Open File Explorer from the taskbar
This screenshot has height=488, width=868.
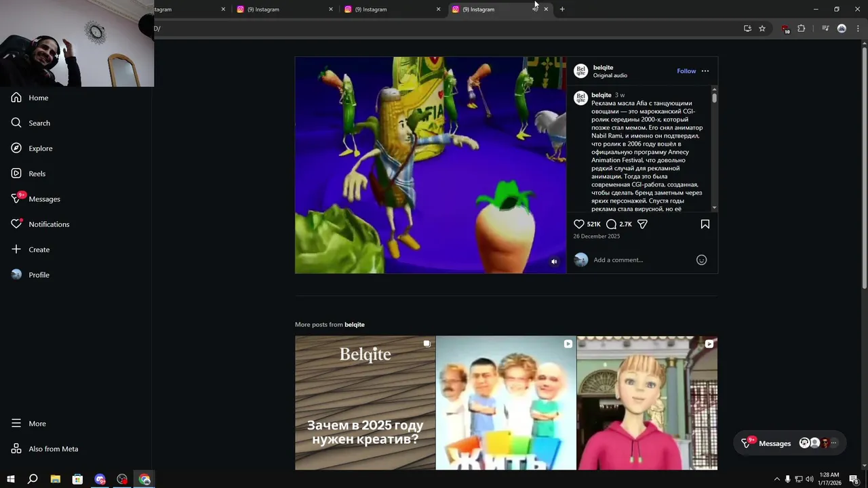point(56,479)
